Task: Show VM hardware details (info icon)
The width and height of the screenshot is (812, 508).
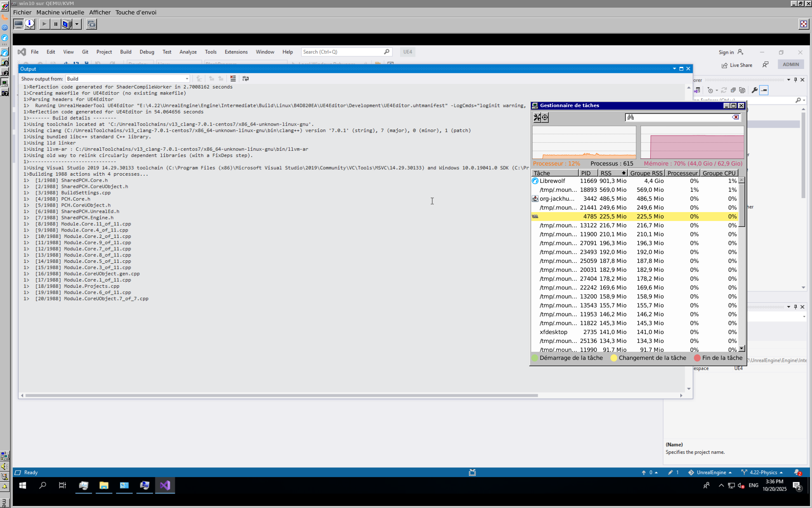Action: (x=30, y=24)
